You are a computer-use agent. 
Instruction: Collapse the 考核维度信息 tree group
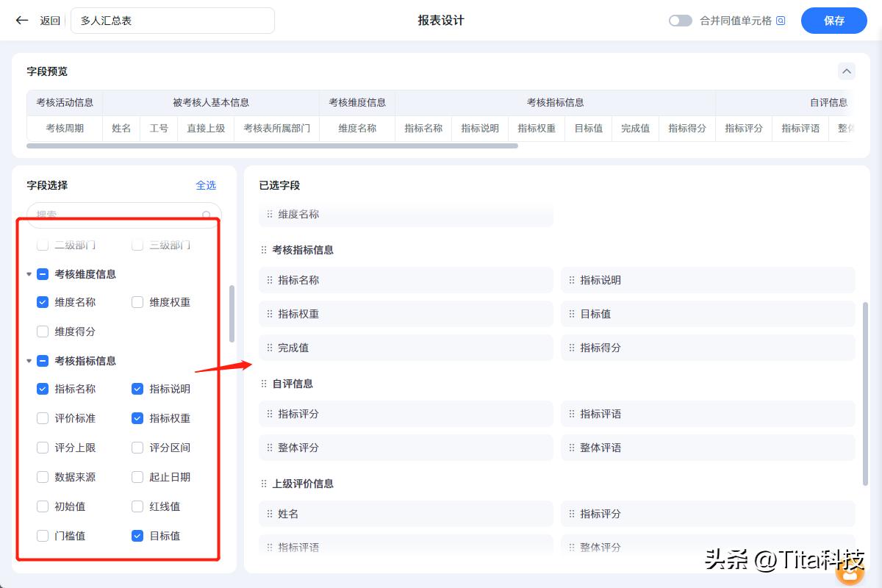click(x=29, y=274)
